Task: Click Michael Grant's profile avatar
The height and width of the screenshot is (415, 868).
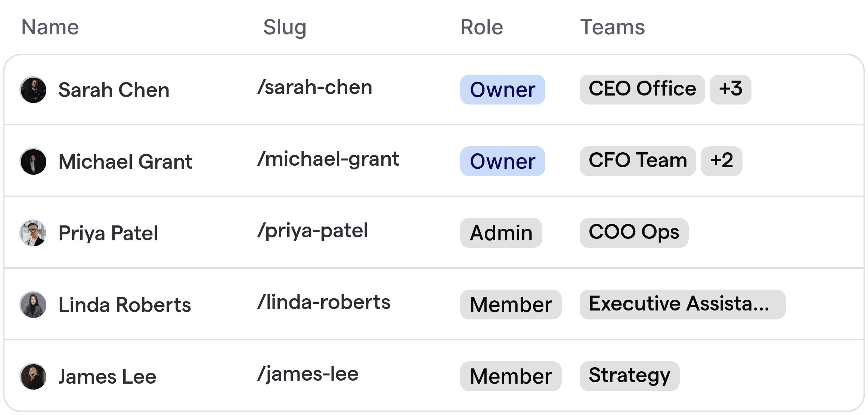Action: tap(33, 161)
